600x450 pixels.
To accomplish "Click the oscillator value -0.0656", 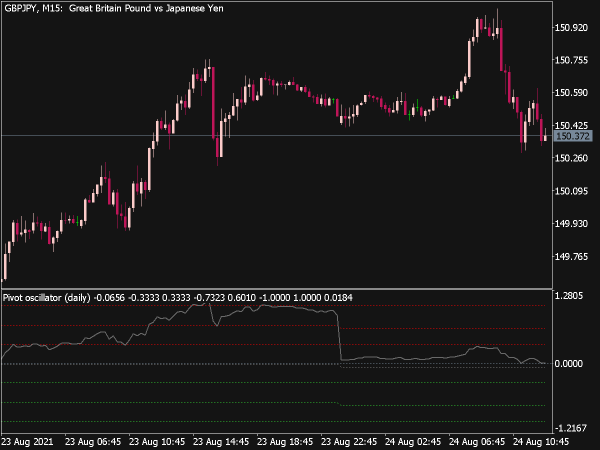I will [x=109, y=298].
